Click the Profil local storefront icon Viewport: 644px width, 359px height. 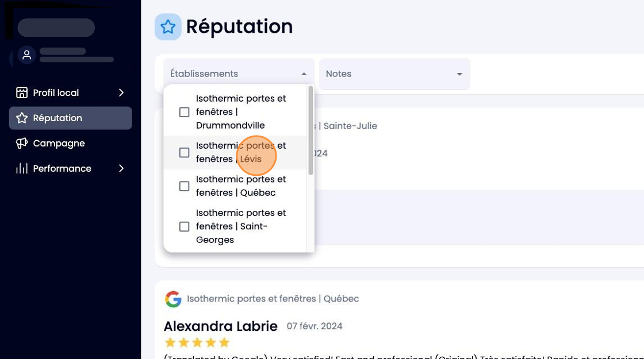[x=22, y=92]
